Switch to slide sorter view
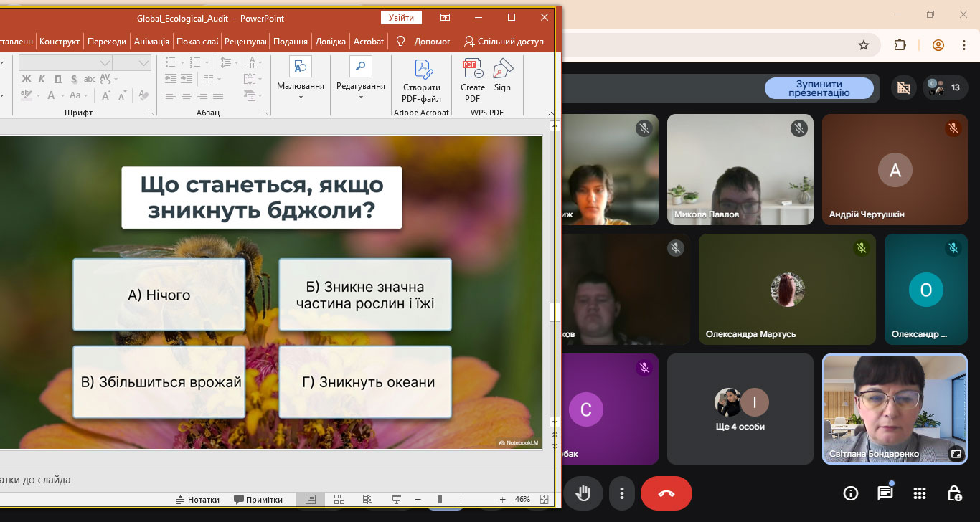This screenshot has height=522, width=980. pyautogui.click(x=339, y=500)
